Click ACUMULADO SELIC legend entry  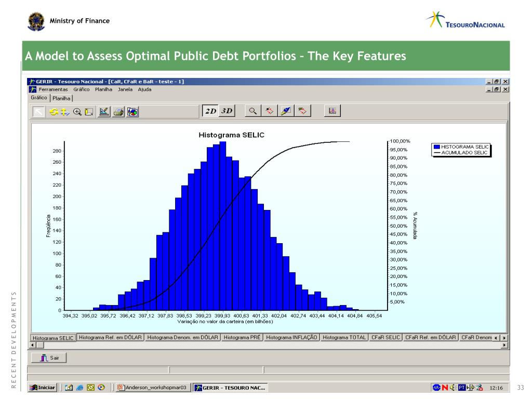461,153
